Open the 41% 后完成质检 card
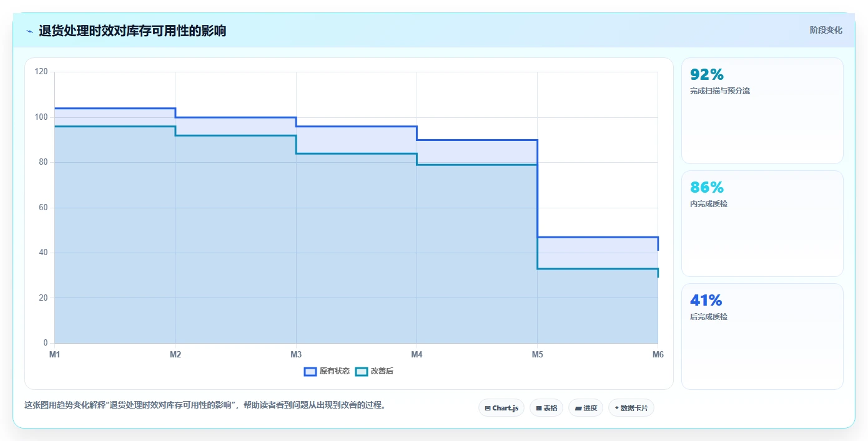 (x=762, y=336)
